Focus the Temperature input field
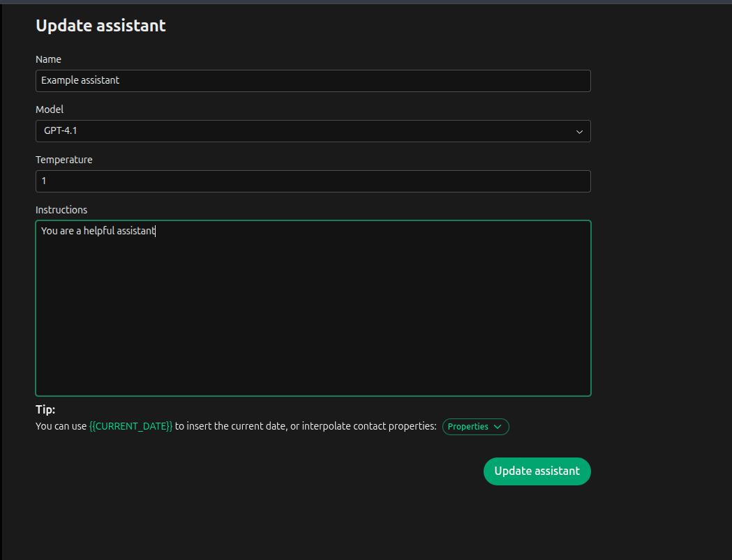 pos(313,181)
